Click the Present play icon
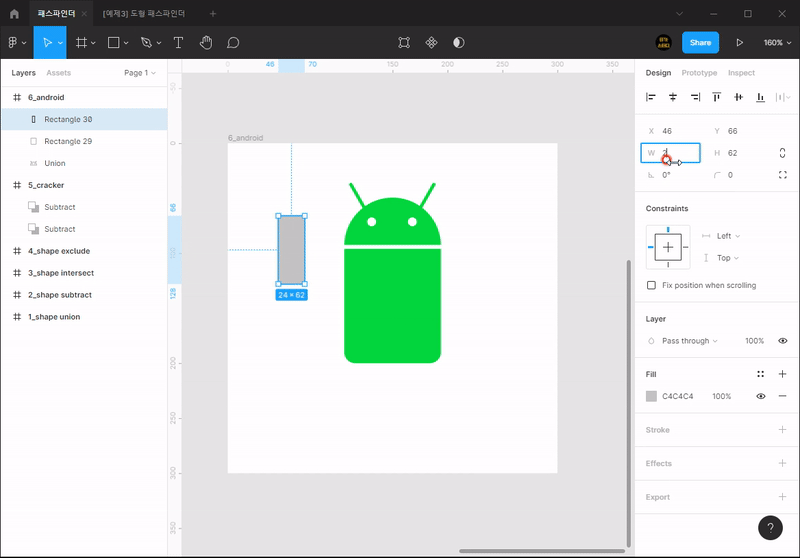 (x=739, y=43)
